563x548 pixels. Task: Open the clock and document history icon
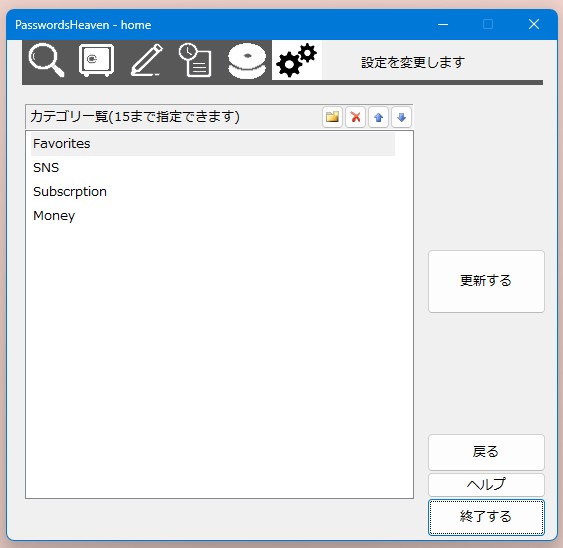point(195,60)
